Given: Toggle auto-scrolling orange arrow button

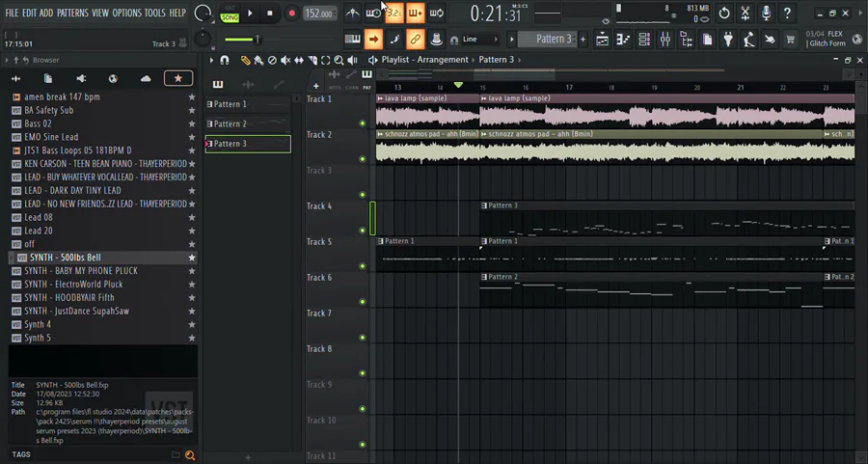Looking at the screenshot, I should point(373,40).
